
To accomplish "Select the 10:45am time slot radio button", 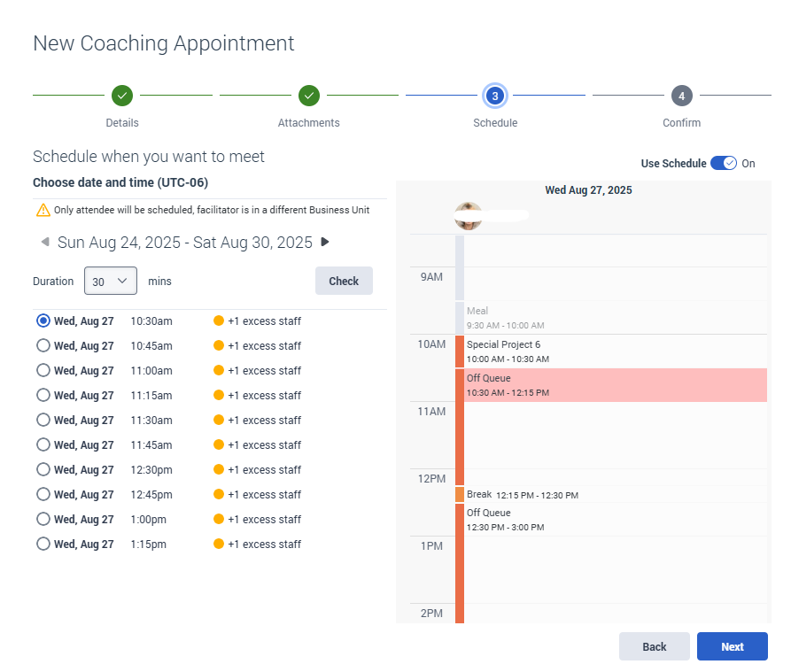I will tap(43, 345).
